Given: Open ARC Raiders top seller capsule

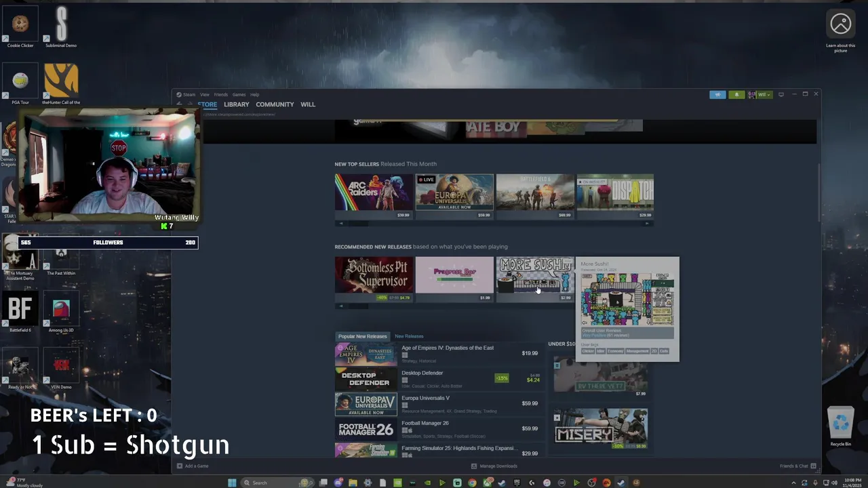Looking at the screenshot, I should click(374, 196).
